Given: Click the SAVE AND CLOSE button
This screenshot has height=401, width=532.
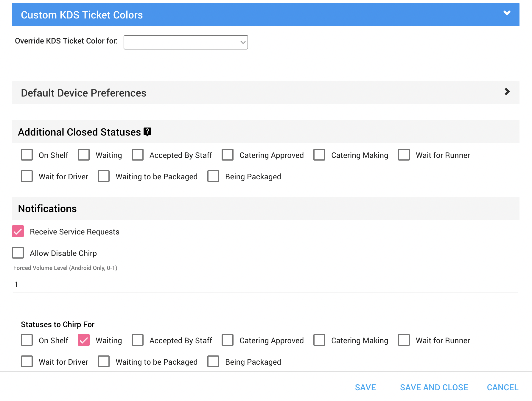Looking at the screenshot, I should click(x=434, y=387).
